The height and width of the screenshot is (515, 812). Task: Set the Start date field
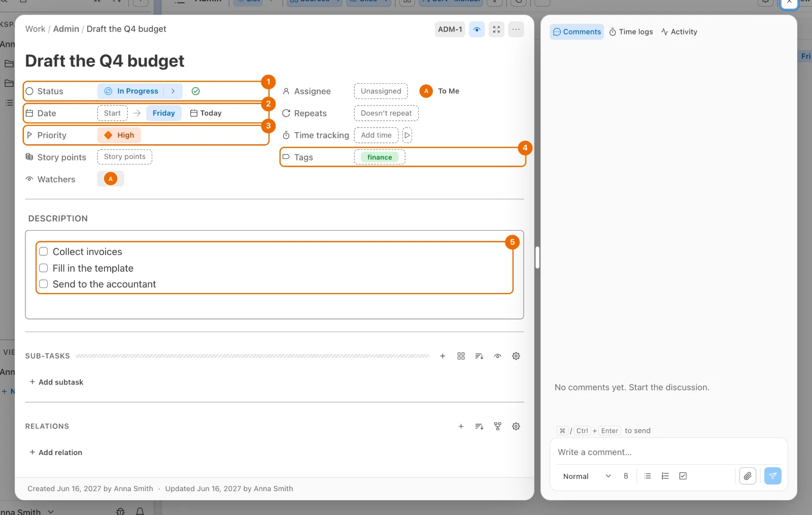(112, 113)
